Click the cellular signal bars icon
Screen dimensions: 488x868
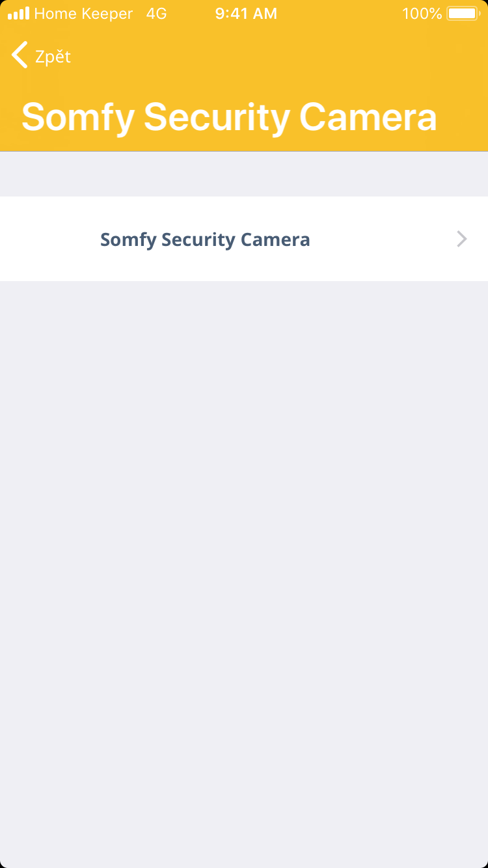pyautogui.click(x=18, y=14)
